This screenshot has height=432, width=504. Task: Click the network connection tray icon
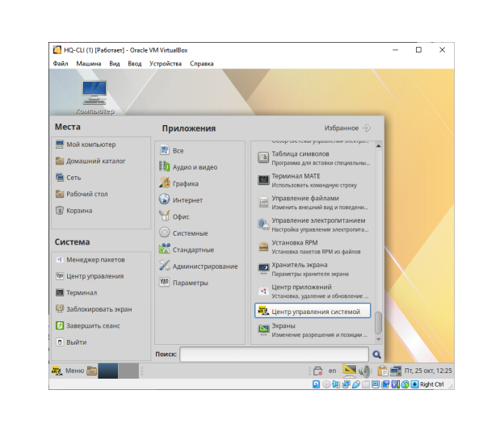tap(396, 371)
